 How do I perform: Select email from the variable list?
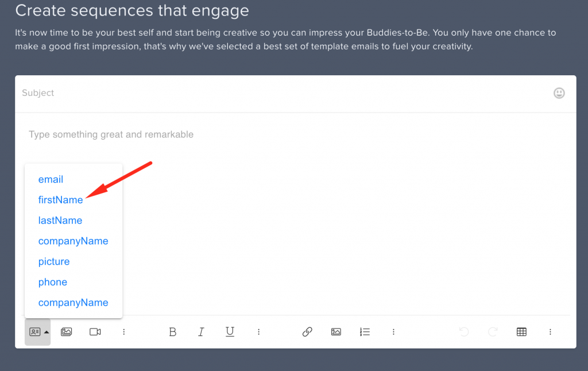(x=51, y=179)
